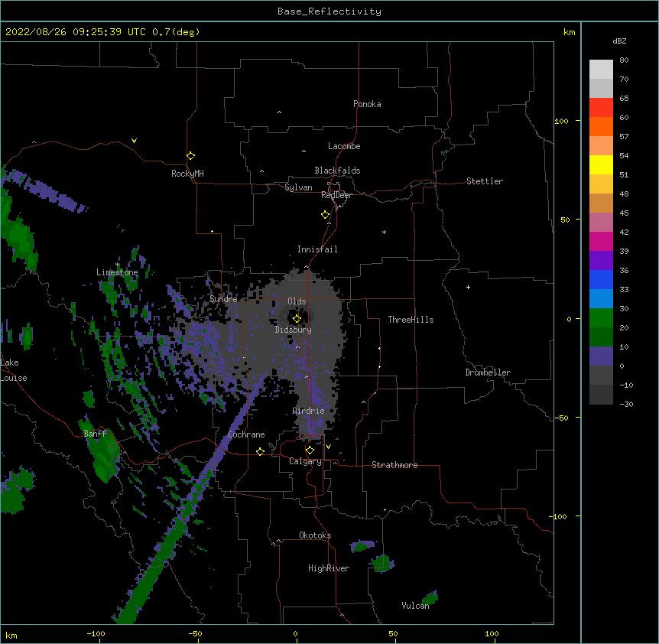Screen dimensions: 659x644
Task: Click the Banff town label
Action: click(x=95, y=434)
